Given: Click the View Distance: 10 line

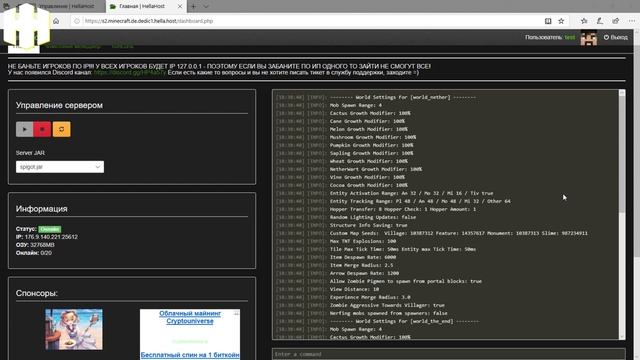Looking at the screenshot, I should point(354,289).
